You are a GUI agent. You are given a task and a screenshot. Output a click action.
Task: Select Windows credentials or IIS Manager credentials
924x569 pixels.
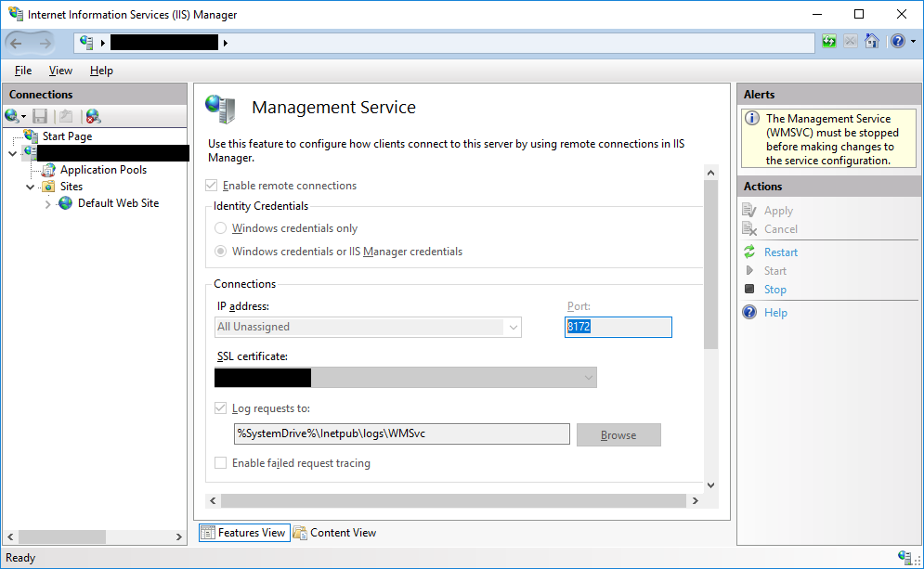(x=220, y=252)
